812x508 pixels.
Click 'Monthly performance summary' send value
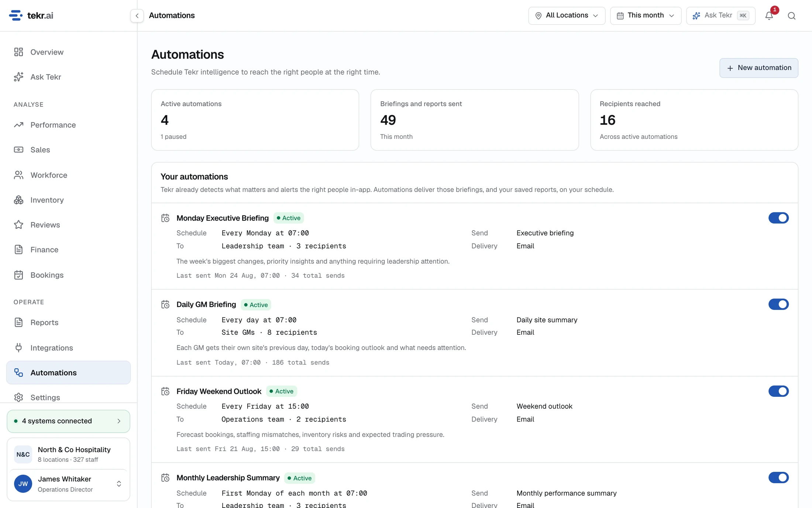pyautogui.click(x=567, y=493)
